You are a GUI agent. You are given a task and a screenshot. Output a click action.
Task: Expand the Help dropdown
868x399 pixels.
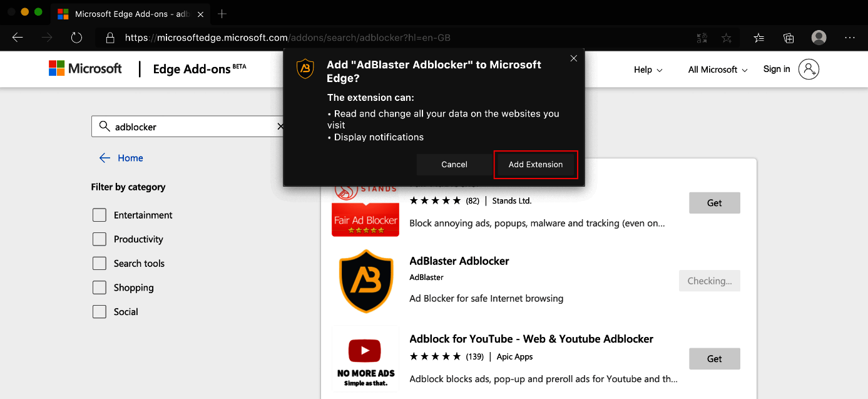[648, 70]
